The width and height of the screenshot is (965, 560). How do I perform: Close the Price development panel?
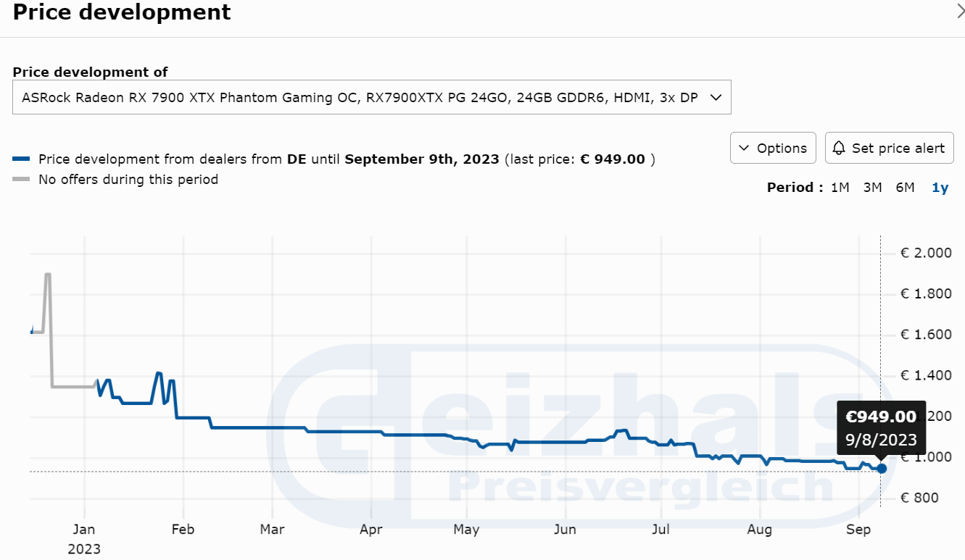pos(960,12)
